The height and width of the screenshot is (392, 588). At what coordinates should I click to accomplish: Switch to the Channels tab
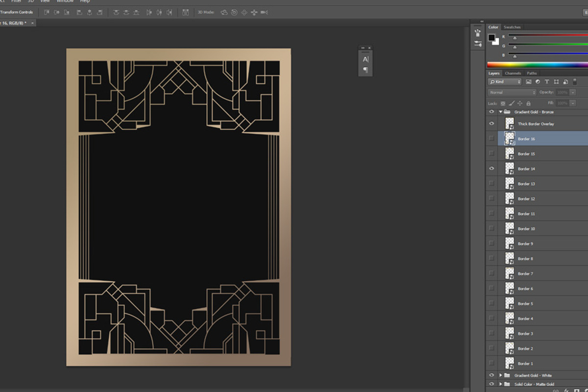tap(513, 73)
